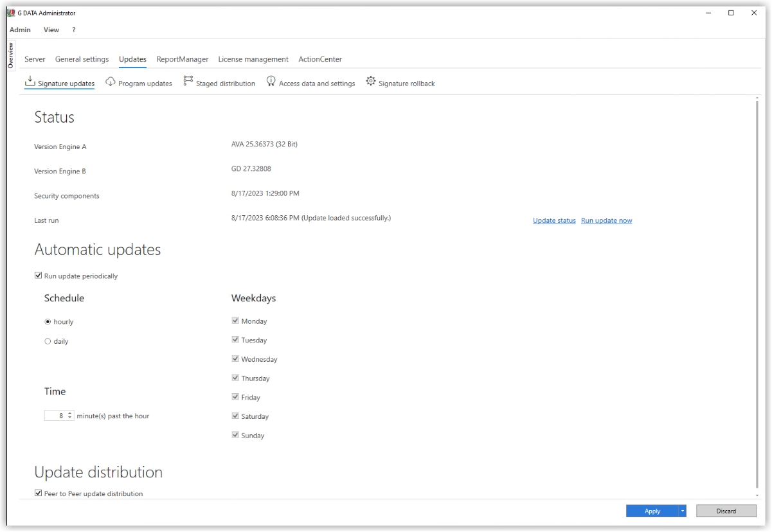Toggle the Sunday checkbox
Image resolution: width=772 pixels, height=532 pixels.
tap(235, 435)
